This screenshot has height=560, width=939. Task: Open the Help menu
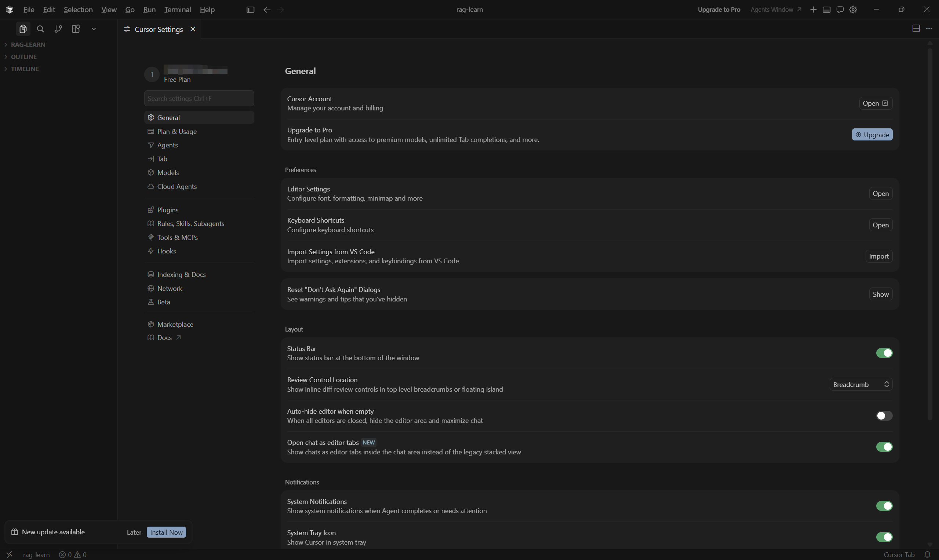207,10
